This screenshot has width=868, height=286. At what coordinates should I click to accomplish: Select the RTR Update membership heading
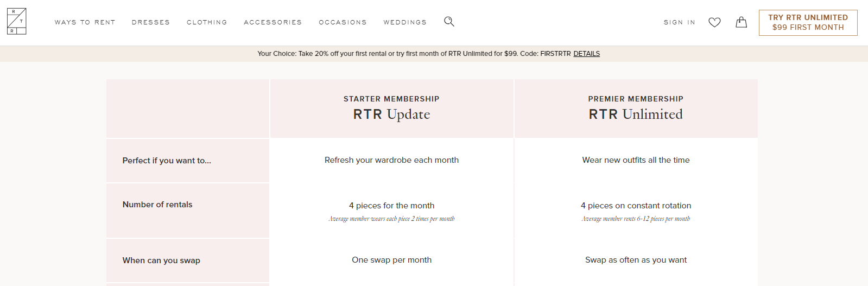tap(391, 114)
